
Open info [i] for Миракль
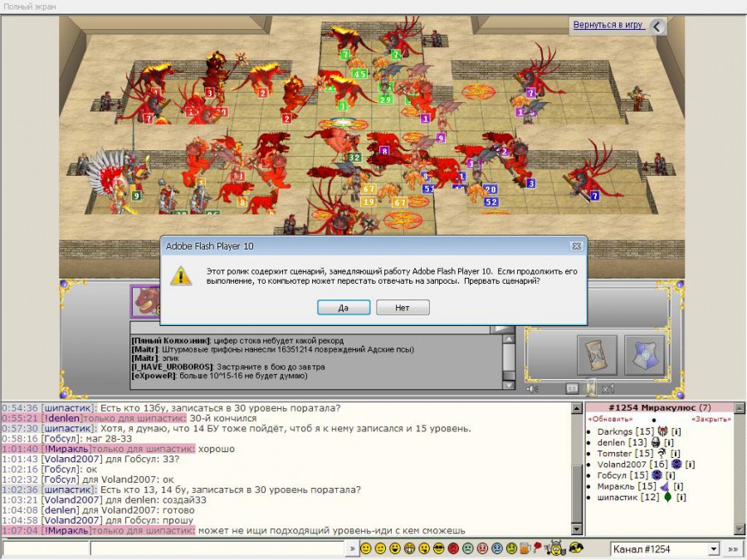click(678, 487)
